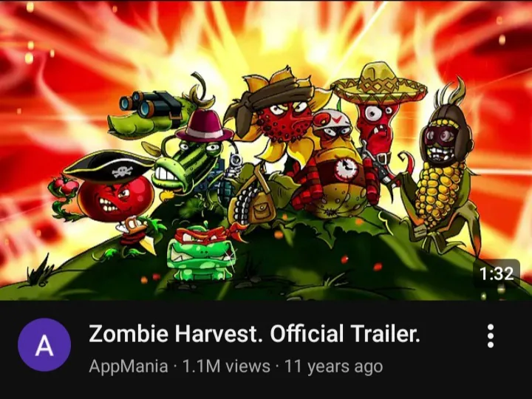Open the AppMania channel avatar
Viewport: 532px width, 399px height.
44,345
